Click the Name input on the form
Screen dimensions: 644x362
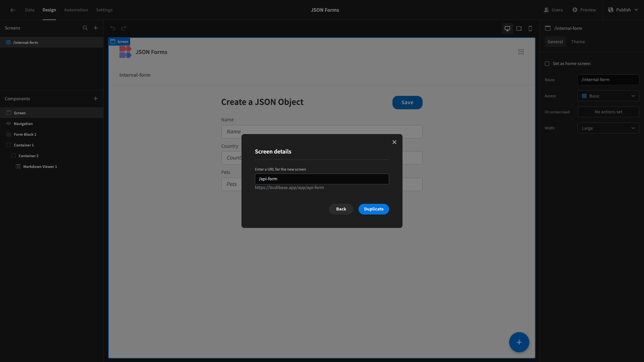(322, 132)
